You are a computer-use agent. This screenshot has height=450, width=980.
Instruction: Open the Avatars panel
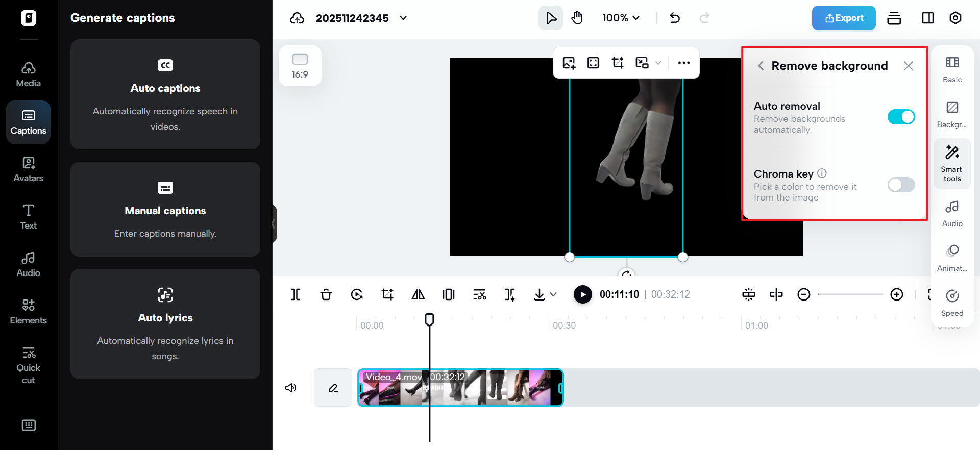click(x=29, y=170)
